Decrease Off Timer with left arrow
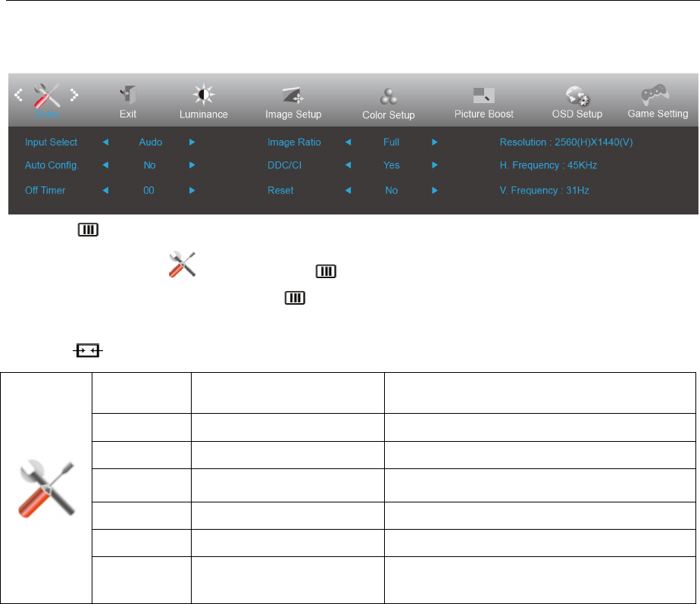The height and width of the screenshot is (604, 700). [x=105, y=190]
